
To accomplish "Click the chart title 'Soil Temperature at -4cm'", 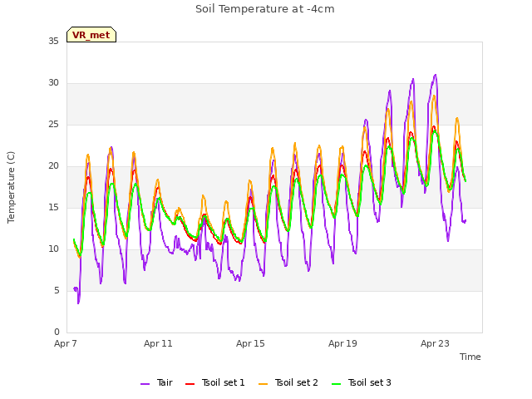I will point(265,9).
